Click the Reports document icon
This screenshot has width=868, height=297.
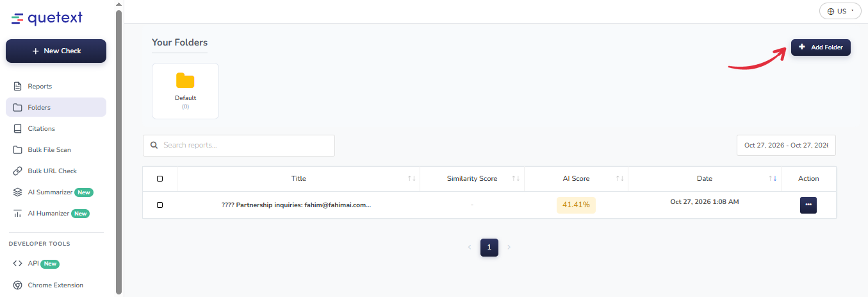tap(18, 86)
